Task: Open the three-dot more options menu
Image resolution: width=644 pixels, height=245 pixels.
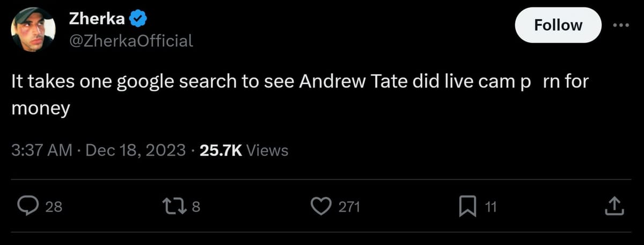Action: pos(621,25)
